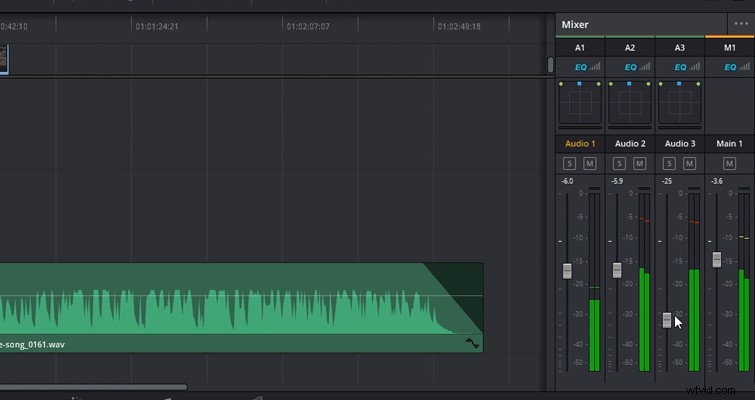
Task: Select the Audio 3 track name
Action: tap(680, 143)
